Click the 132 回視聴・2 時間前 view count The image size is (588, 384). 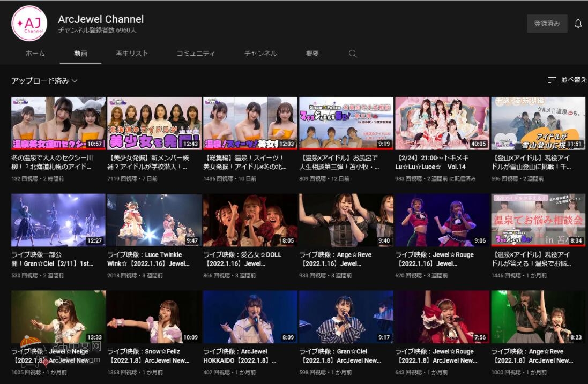[38, 179]
